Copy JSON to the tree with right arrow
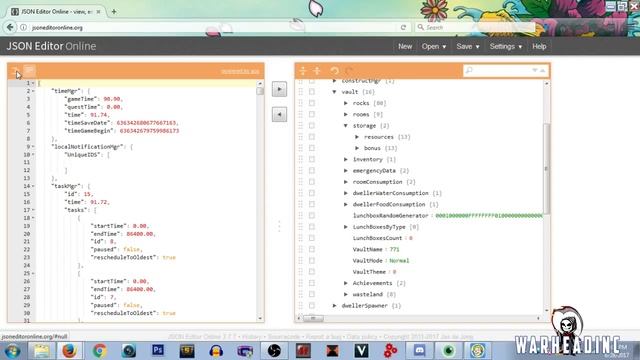Screen dimensions: 640x360 [279, 89]
